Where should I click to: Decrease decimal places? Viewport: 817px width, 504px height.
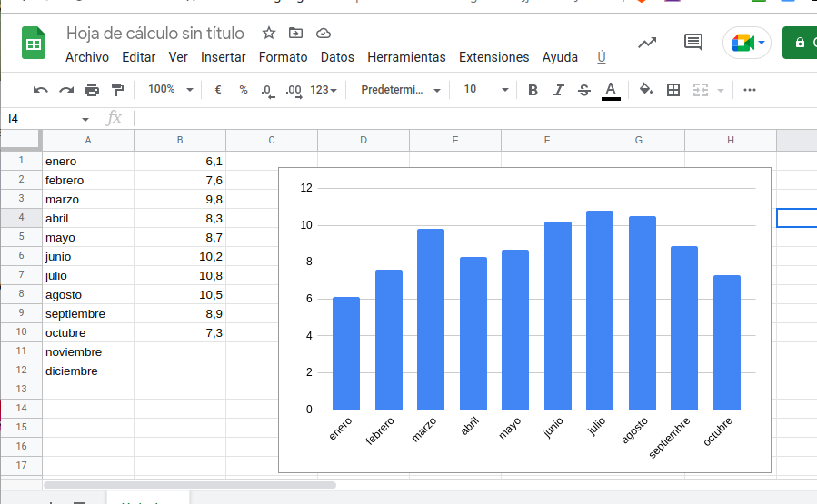(x=267, y=91)
